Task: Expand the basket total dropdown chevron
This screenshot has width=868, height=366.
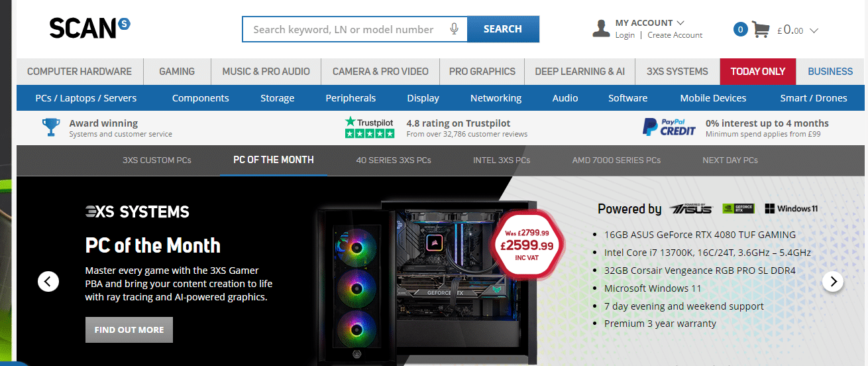Action: coord(814,30)
